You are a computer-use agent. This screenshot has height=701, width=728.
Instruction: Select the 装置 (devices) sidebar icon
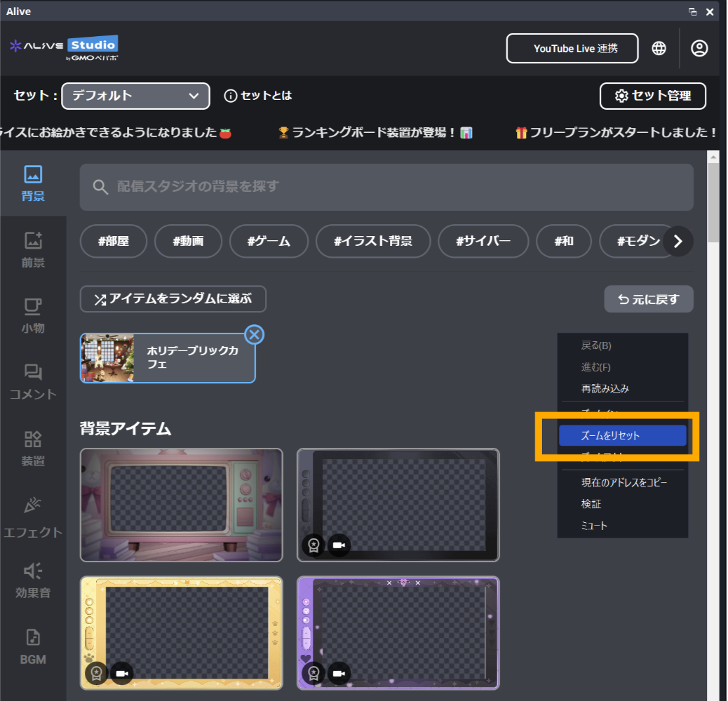click(33, 447)
